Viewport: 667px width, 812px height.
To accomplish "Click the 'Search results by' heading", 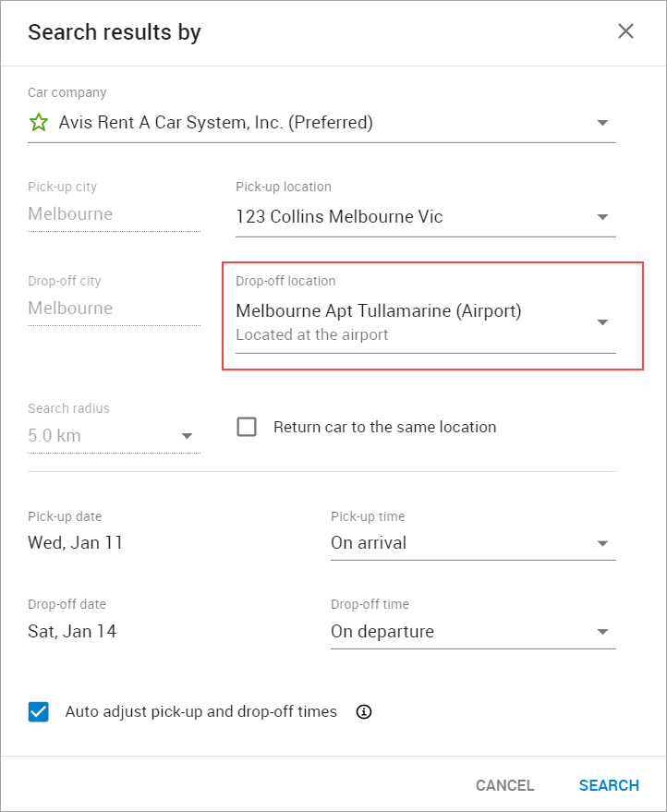I will pyautogui.click(x=115, y=32).
